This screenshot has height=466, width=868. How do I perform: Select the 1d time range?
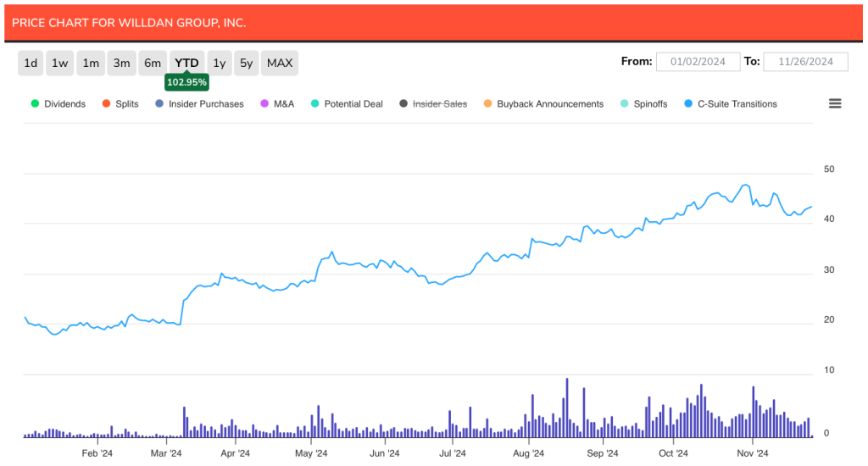(31, 63)
